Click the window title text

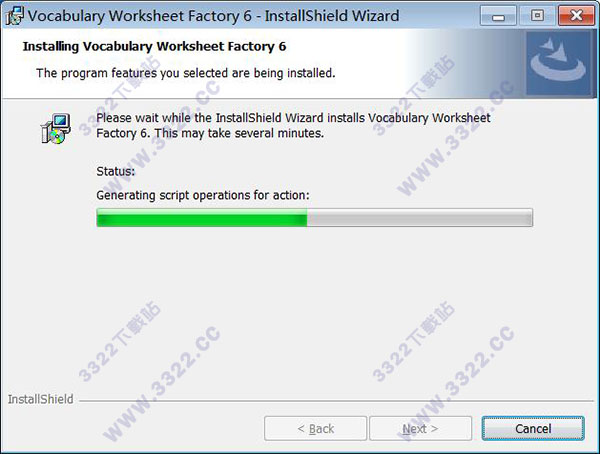(213, 16)
